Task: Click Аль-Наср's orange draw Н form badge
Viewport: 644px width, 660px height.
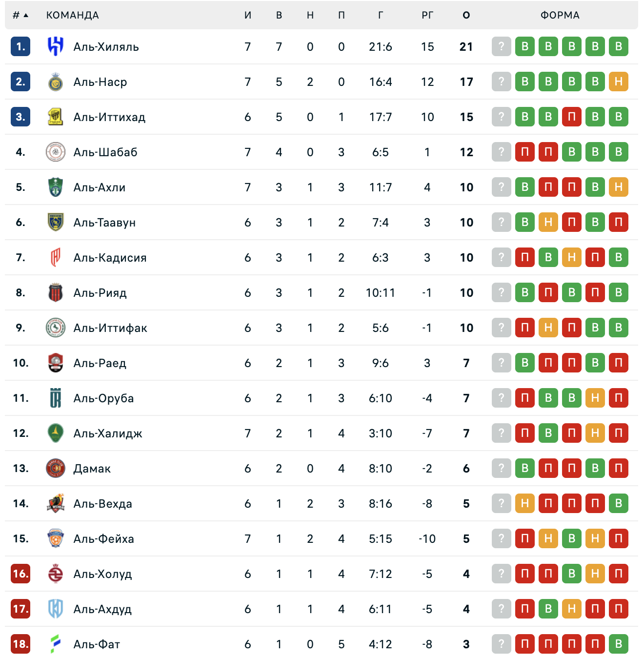Action: (619, 82)
